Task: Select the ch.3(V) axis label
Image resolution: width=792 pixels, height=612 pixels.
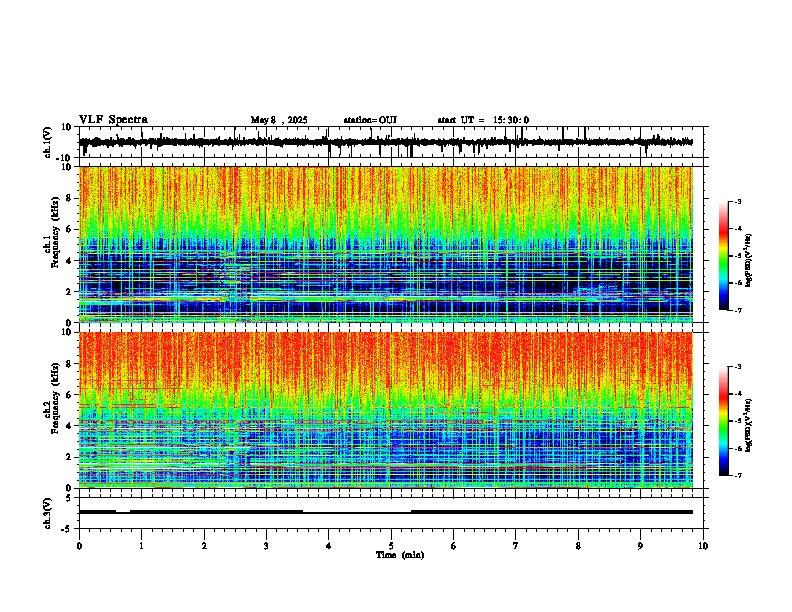Action: point(48,513)
